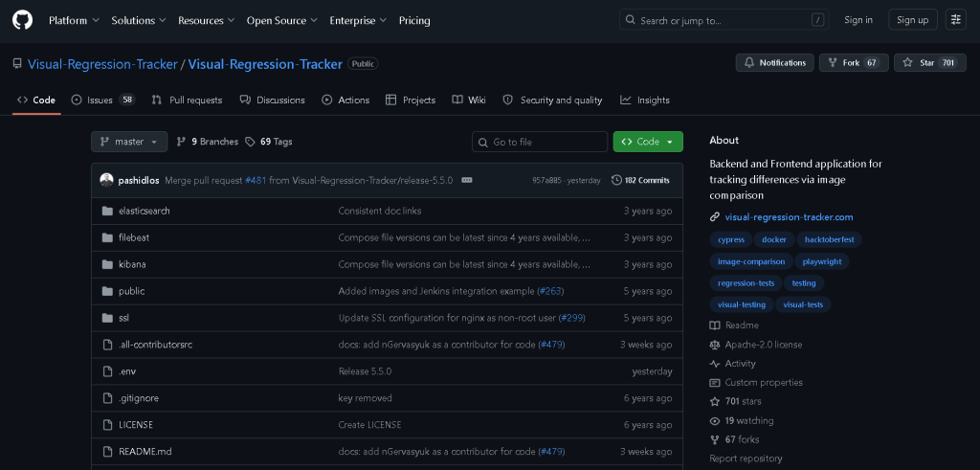Click the visual-testing topic tag

[742, 305]
